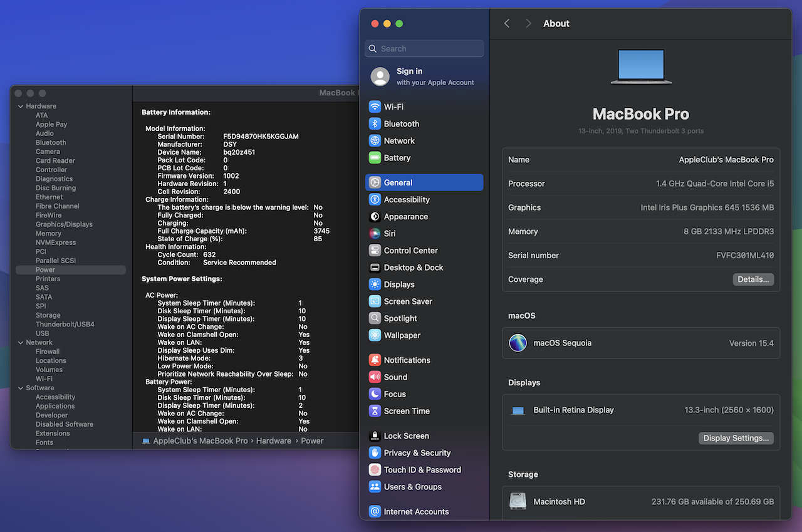
Task: Select Printers in System Information sidebar
Action: coord(48,279)
